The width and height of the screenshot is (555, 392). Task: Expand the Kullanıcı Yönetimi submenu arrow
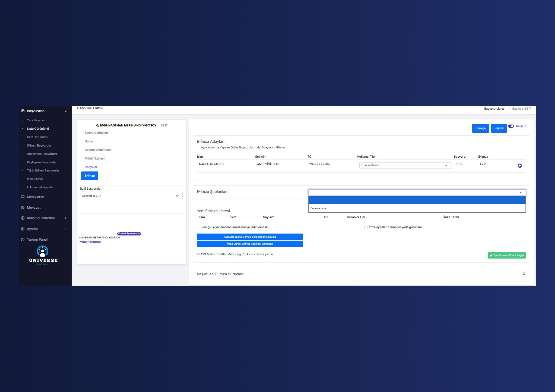pos(65,218)
